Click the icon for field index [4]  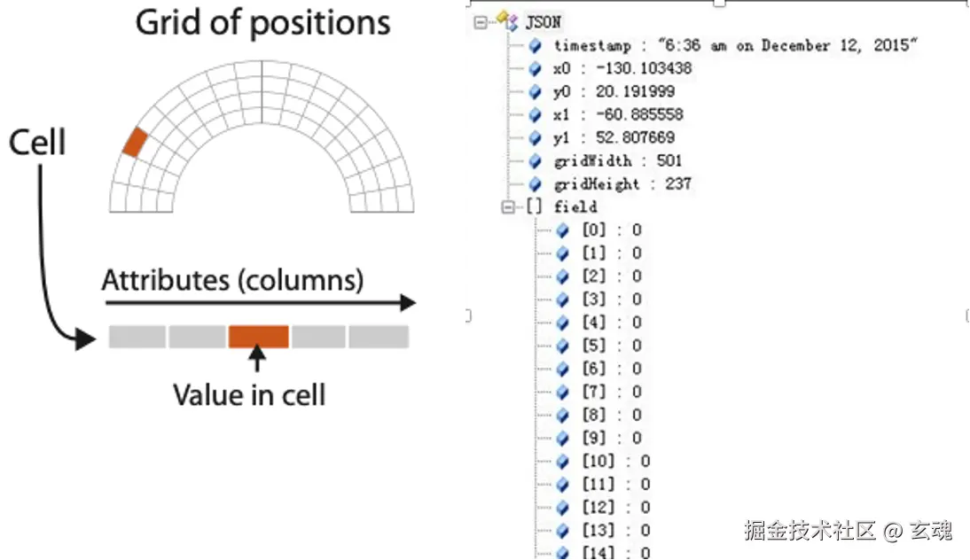pos(562,323)
